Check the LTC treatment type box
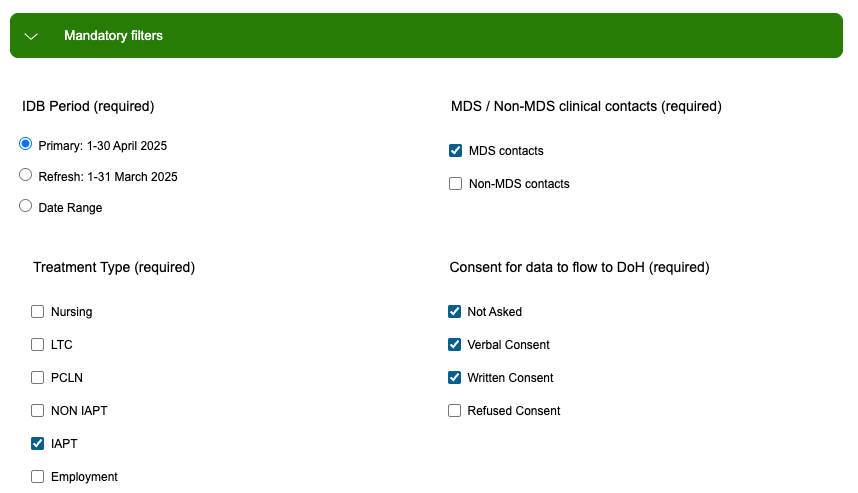858x493 pixels. point(38,345)
